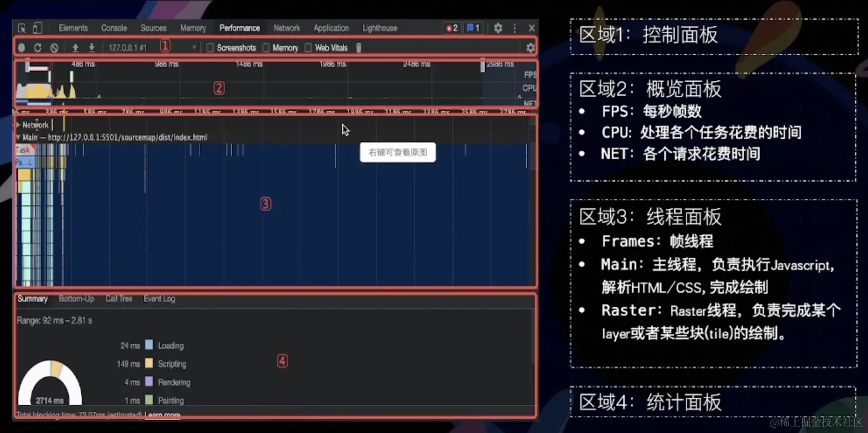Switch to the Elements tab

pos(73,28)
